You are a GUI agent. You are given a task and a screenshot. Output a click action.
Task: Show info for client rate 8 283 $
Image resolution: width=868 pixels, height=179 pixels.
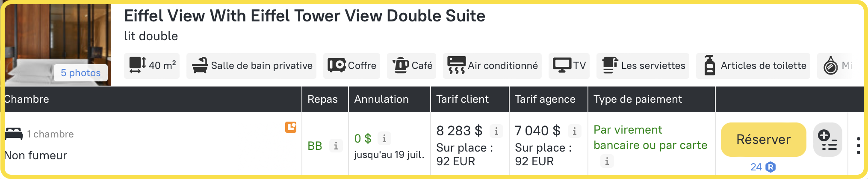tap(496, 131)
